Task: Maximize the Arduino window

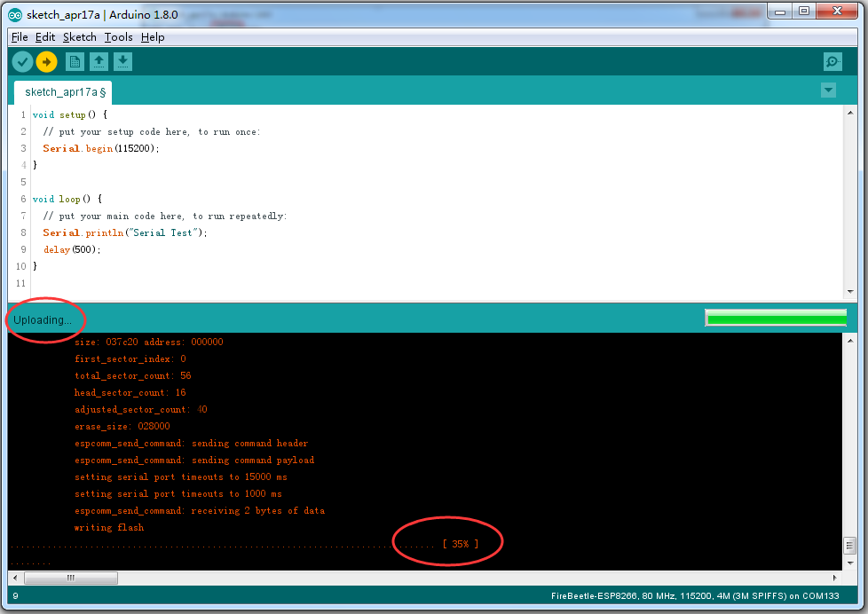Action: (x=804, y=11)
